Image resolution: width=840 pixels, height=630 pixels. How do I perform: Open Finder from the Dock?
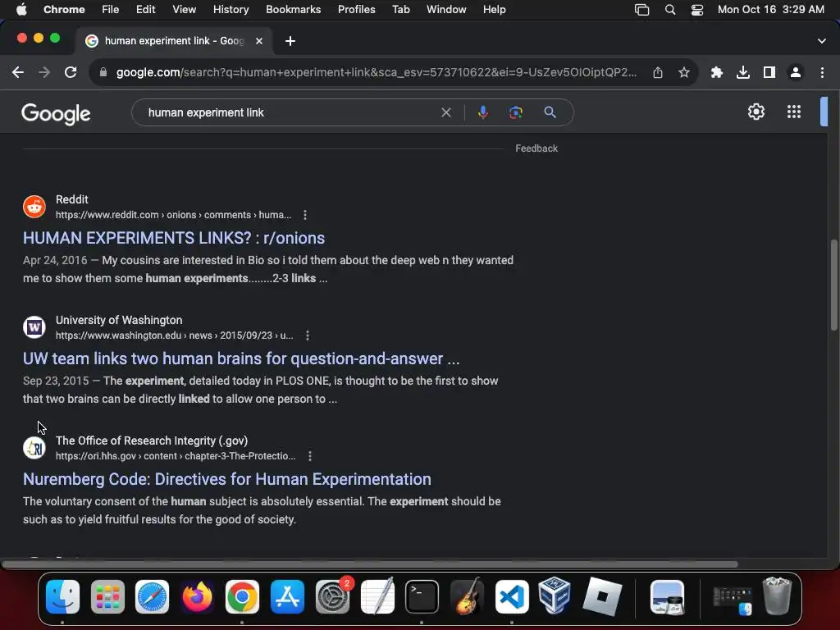point(62,596)
